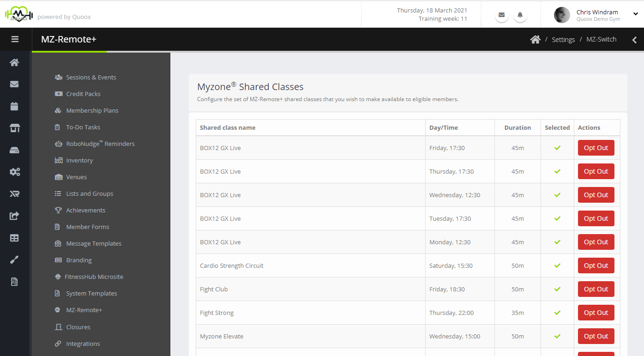Open the calendar icon in left sidebar
The width and height of the screenshot is (644, 356).
click(15, 106)
